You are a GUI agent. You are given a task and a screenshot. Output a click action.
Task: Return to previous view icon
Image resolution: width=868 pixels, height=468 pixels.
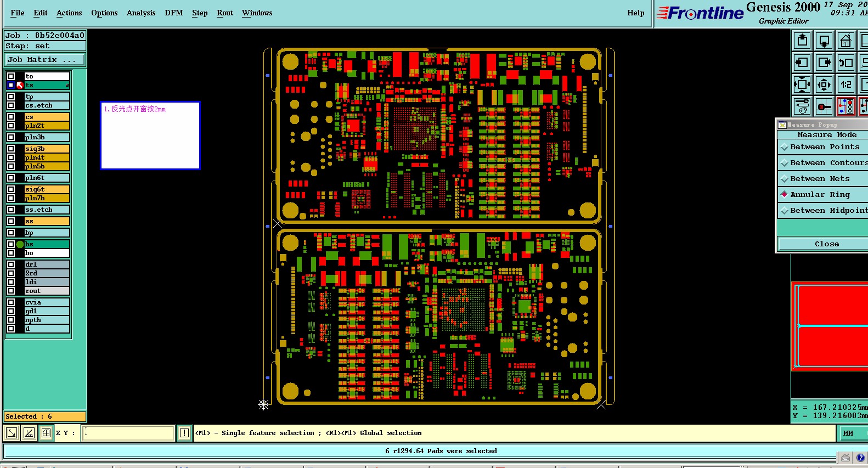pos(846,63)
